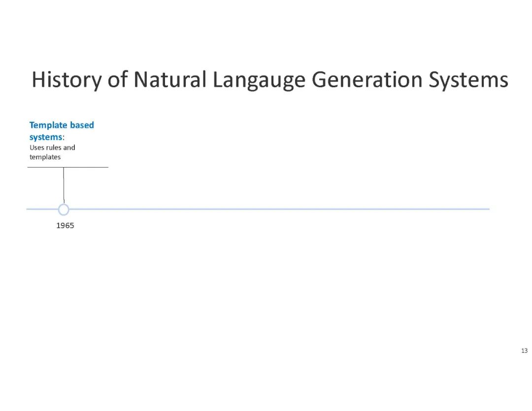This screenshot has width=532, height=411.
Task: Select the '1965' year label
Action: click(65, 225)
